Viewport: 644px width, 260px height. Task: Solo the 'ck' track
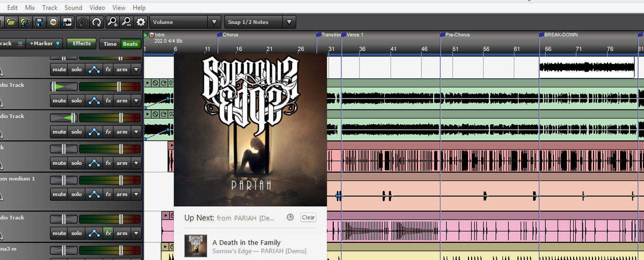click(77, 163)
